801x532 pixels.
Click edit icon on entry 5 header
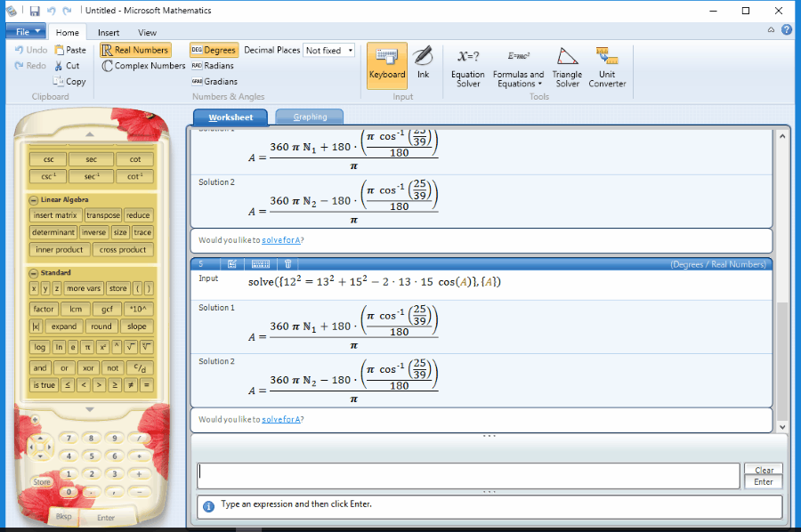[x=232, y=264]
